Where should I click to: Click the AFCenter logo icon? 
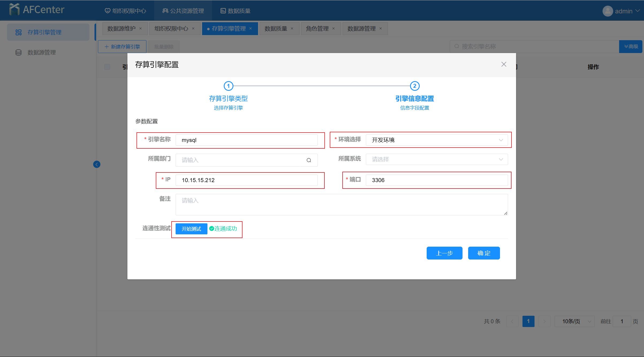[14, 10]
